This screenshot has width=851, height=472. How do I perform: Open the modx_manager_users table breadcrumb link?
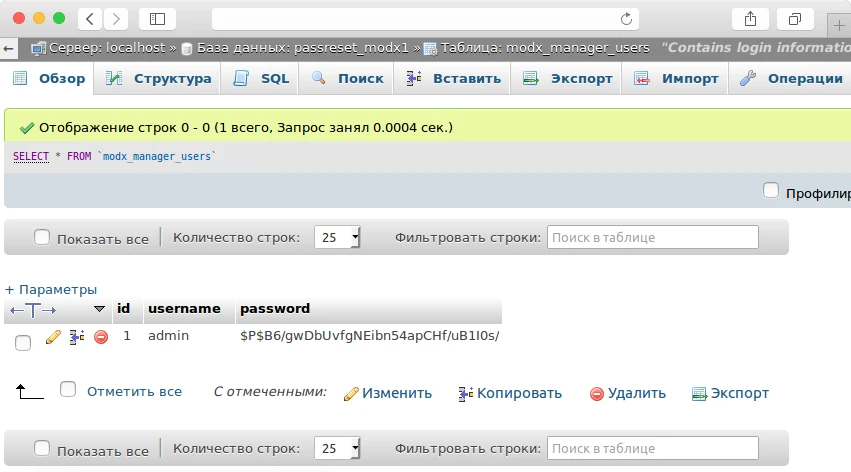point(545,48)
